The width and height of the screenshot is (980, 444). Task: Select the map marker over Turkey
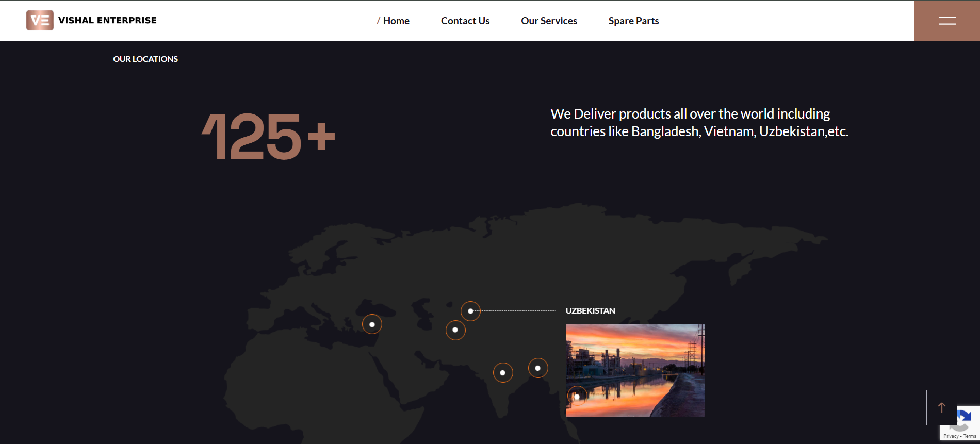(x=372, y=324)
